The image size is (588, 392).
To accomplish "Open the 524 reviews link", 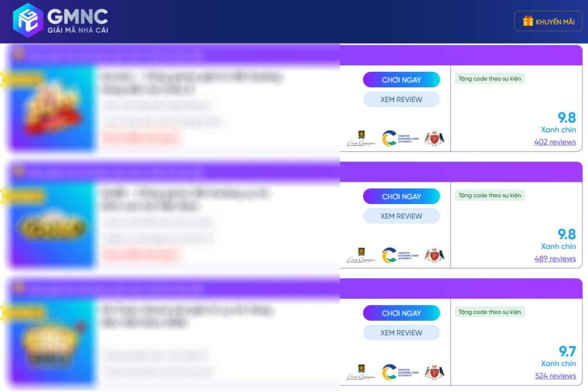I will coord(555,375).
